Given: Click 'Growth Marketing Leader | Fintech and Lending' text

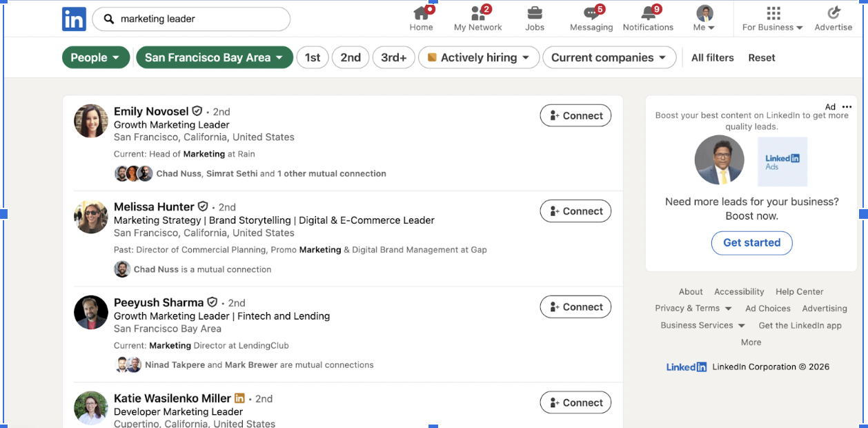Looking at the screenshot, I should (x=222, y=316).
